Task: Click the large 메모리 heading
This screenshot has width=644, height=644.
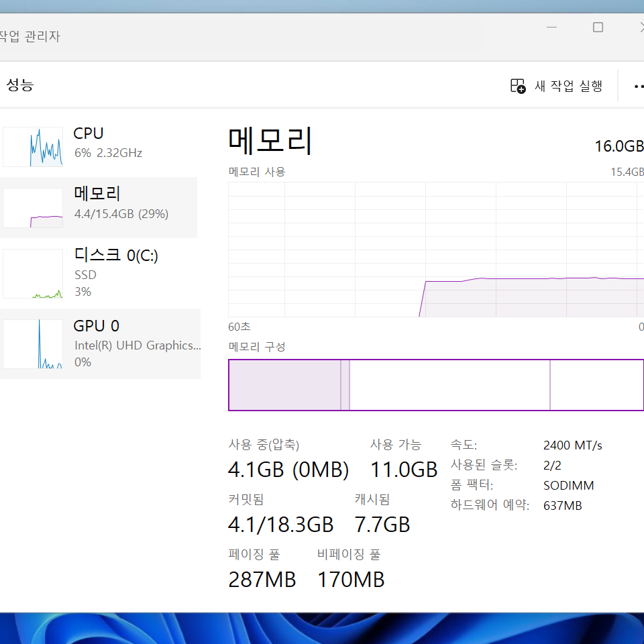Action: tap(270, 141)
